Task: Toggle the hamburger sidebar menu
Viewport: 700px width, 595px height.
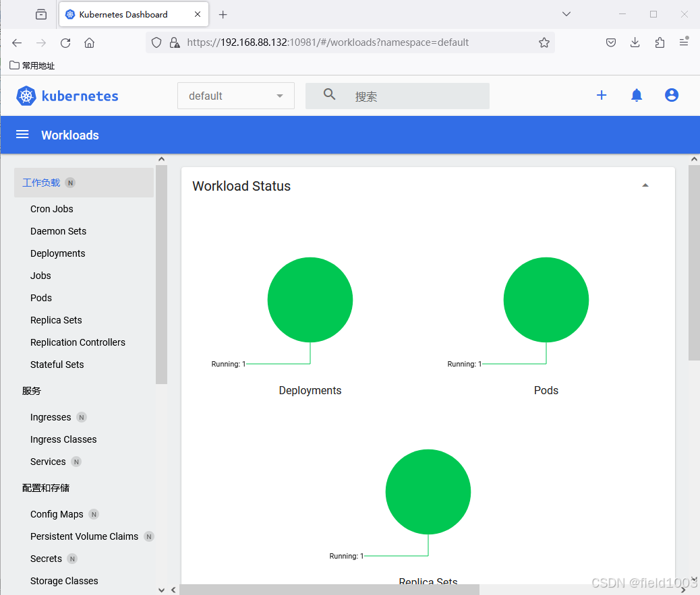Action: 22,135
